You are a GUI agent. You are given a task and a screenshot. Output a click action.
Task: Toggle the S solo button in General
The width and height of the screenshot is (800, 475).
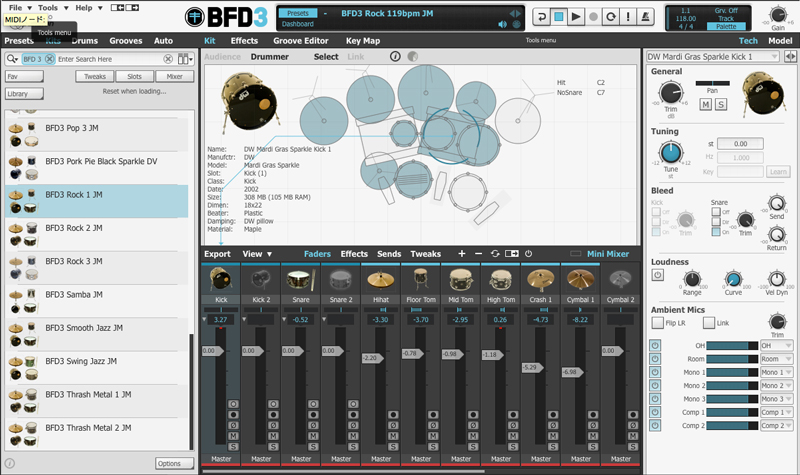(x=720, y=105)
